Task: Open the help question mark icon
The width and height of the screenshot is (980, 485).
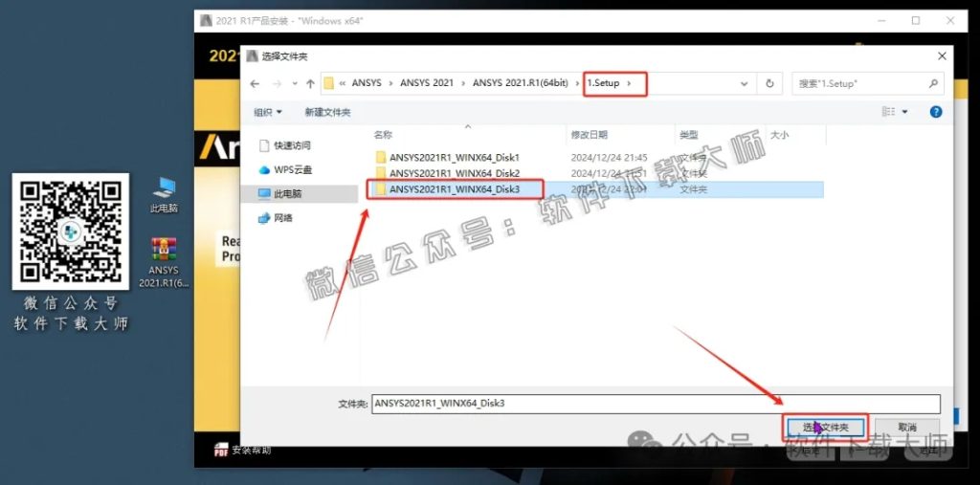Action: pos(936,112)
